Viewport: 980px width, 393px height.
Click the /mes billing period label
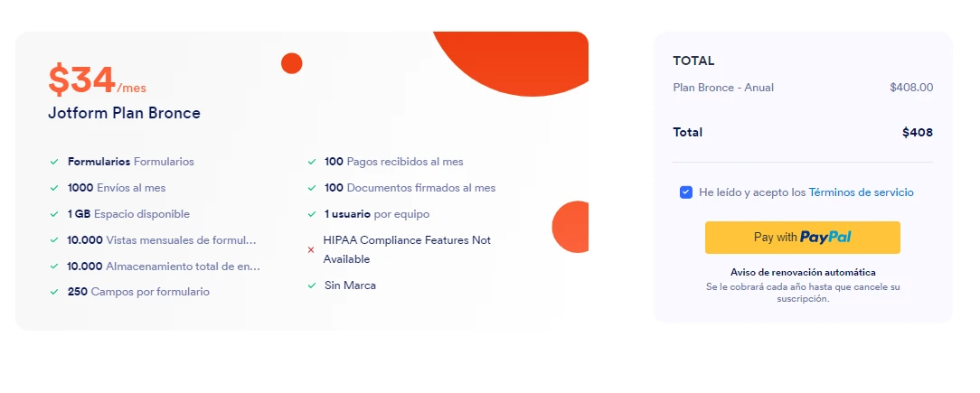[x=131, y=89]
